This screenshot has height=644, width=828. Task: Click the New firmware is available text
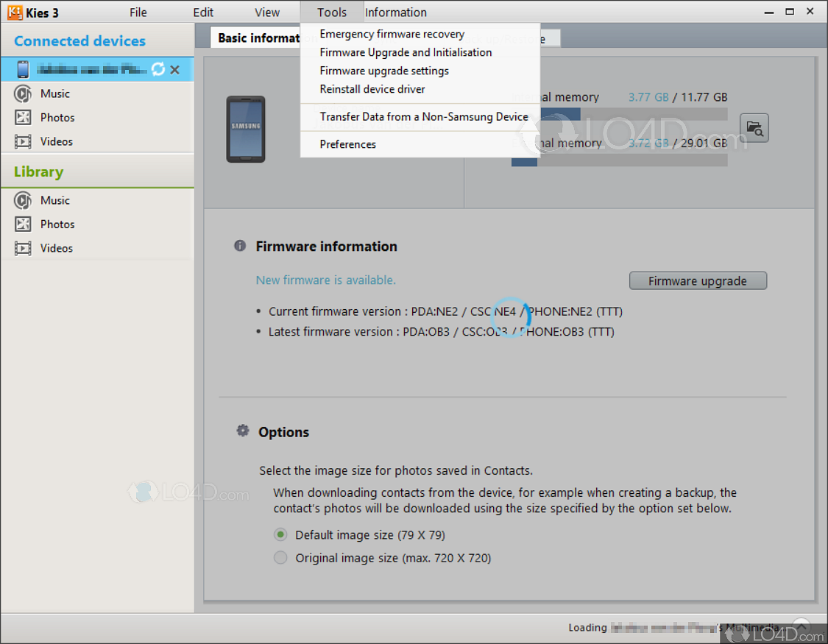pyautogui.click(x=326, y=280)
